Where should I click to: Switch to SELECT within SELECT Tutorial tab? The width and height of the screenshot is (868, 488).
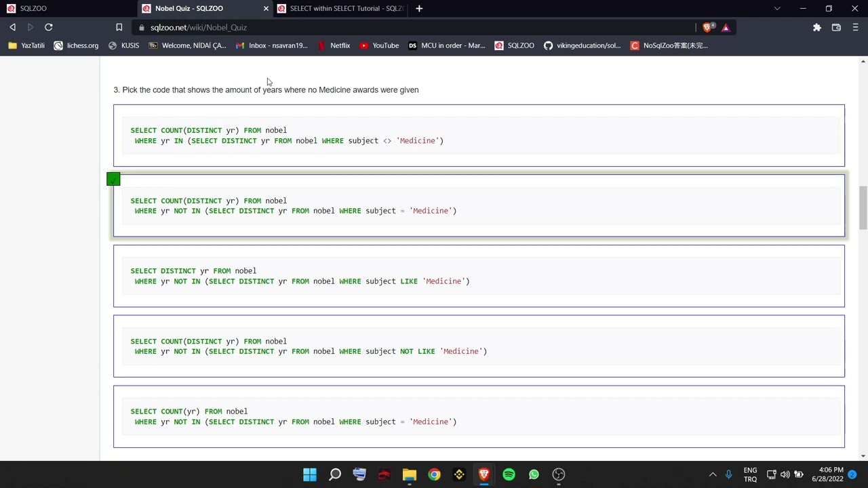[x=341, y=8]
